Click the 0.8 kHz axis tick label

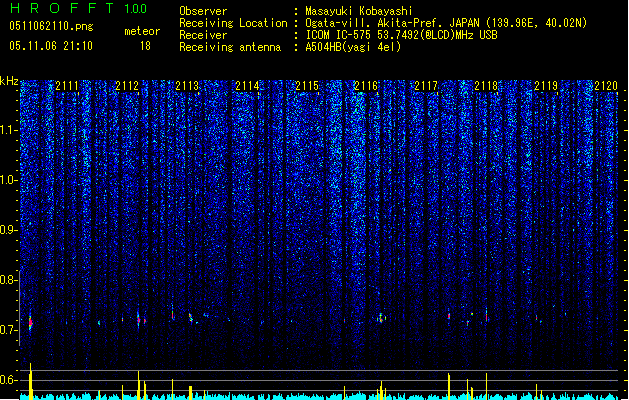click(8, 280)
